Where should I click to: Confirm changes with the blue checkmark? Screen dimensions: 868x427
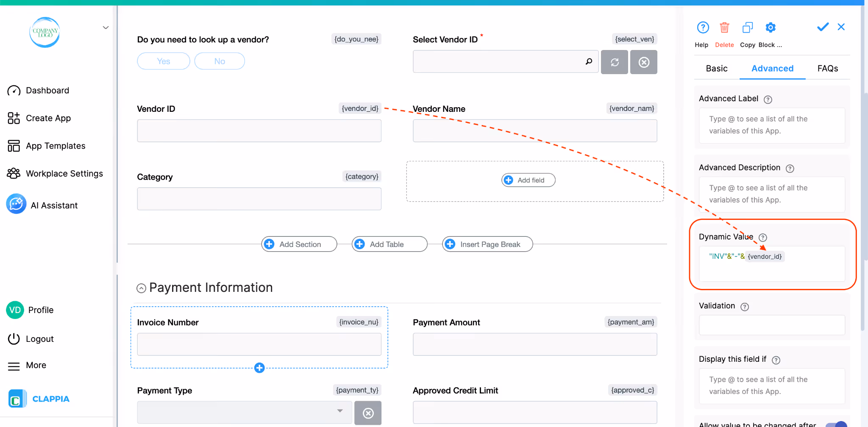click(823, 27)
